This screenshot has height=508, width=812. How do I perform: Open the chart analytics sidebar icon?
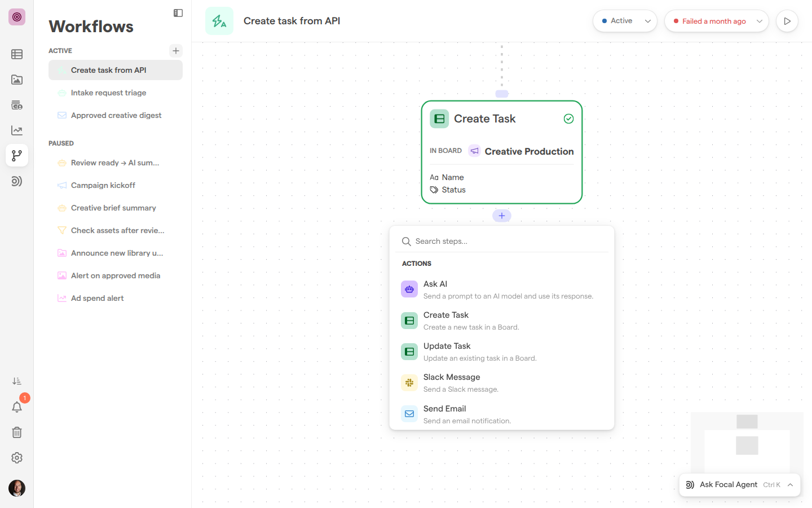click(x=17, y=130)
